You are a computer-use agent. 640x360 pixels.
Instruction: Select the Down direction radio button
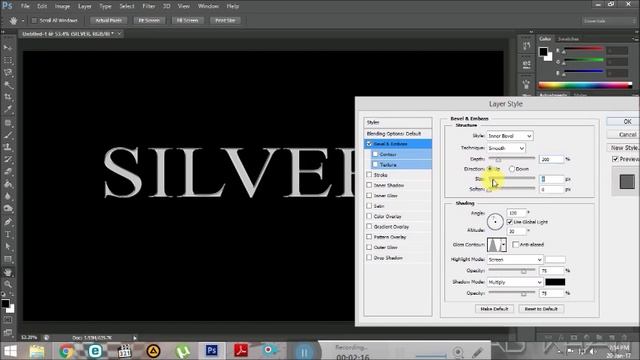511,169
